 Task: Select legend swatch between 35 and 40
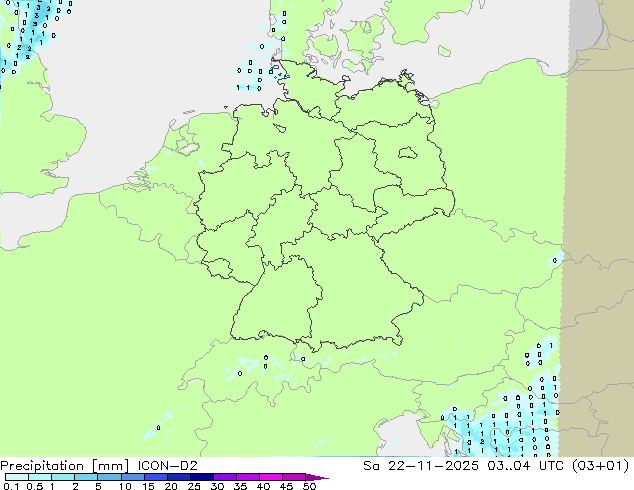click(247, 477)
